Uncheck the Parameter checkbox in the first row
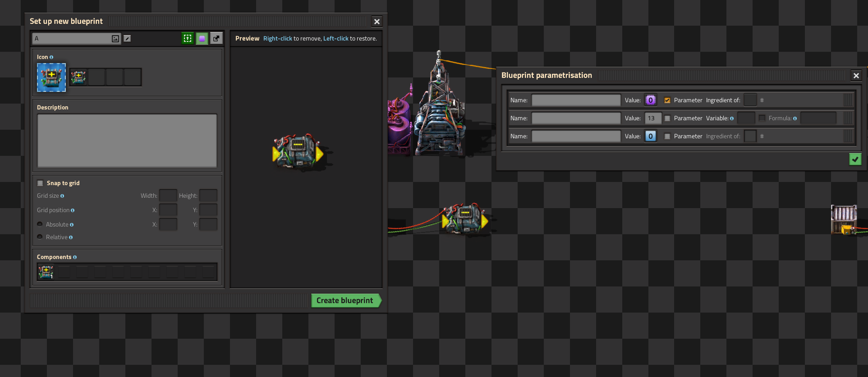Viewport: 868px width, 377px height. [x=667, y=100]
